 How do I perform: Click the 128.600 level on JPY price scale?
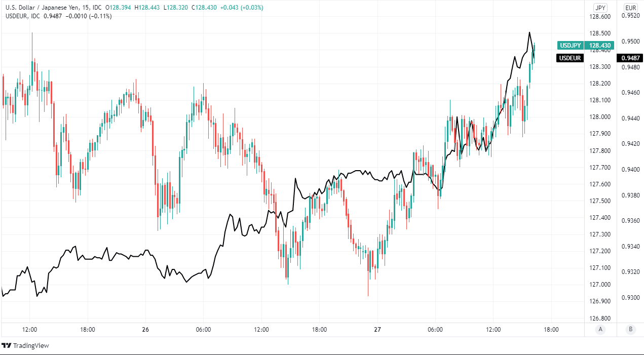point(601,17)
